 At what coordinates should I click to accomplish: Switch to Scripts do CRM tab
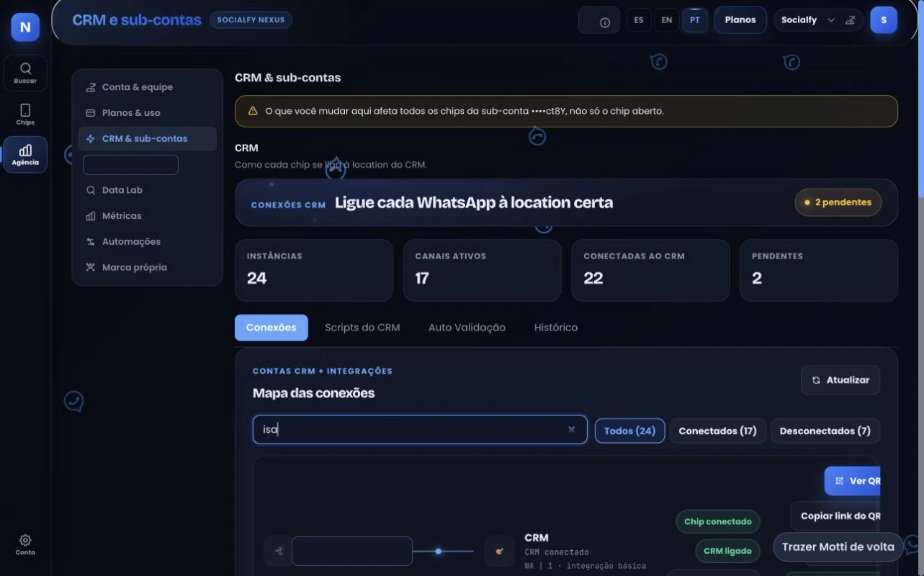pos(362,328)
